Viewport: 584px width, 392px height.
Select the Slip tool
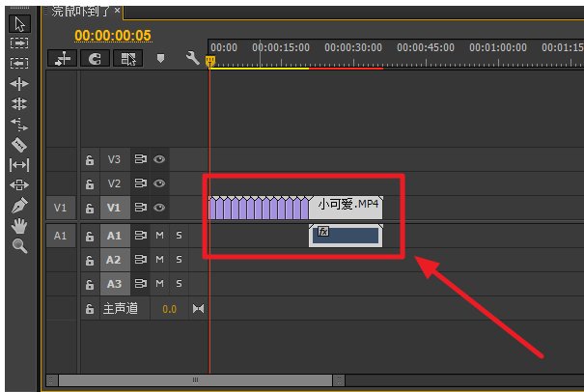(x=19, y=165)
